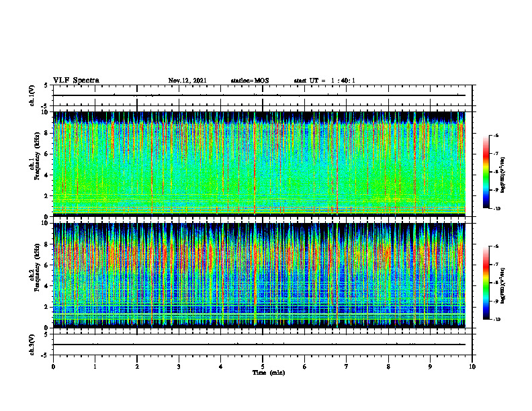
Task: Click the "1" tick on the time axis
Action: tap(95, 367)
